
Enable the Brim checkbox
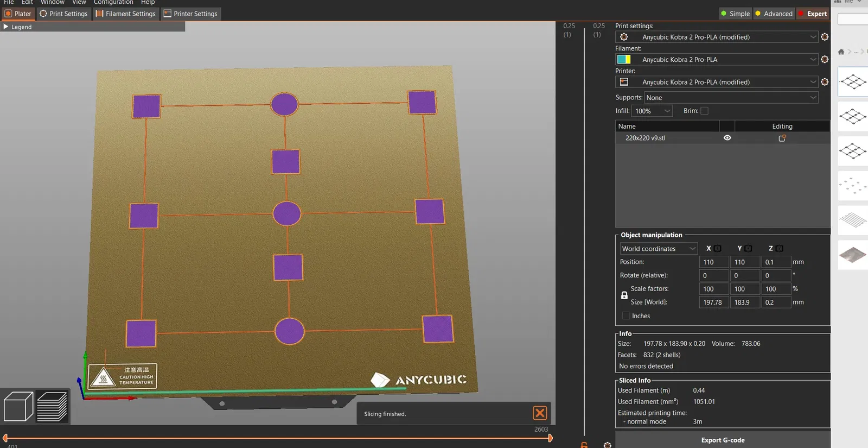pyautogui.click(x=704, y=111)
